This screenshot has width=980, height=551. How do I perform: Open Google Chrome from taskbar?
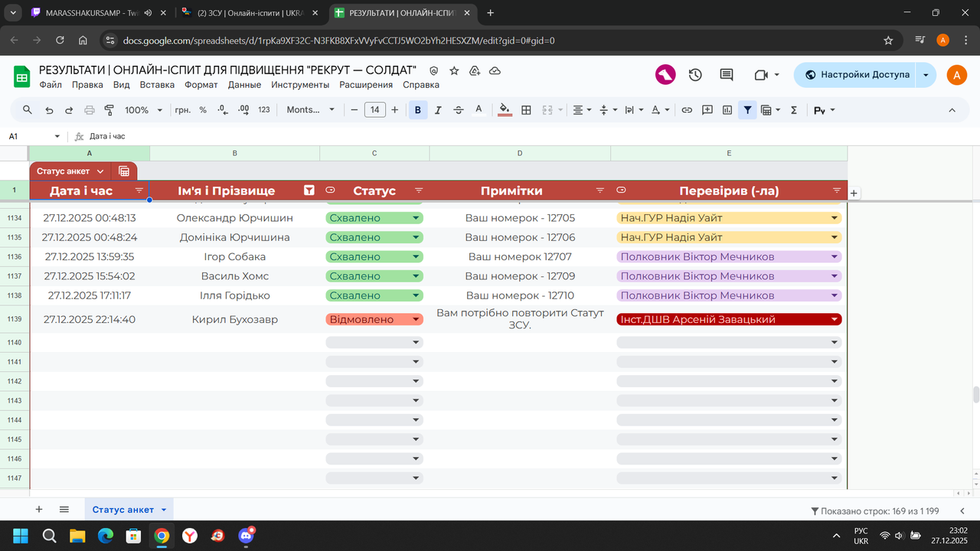coord(161,535)
